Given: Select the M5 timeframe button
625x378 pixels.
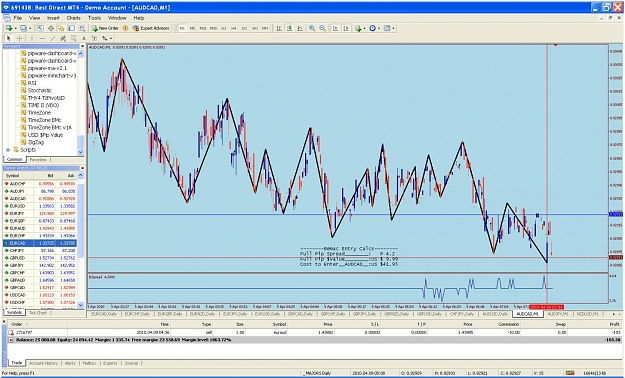Looking at the screenshot, I should (192, 28).
